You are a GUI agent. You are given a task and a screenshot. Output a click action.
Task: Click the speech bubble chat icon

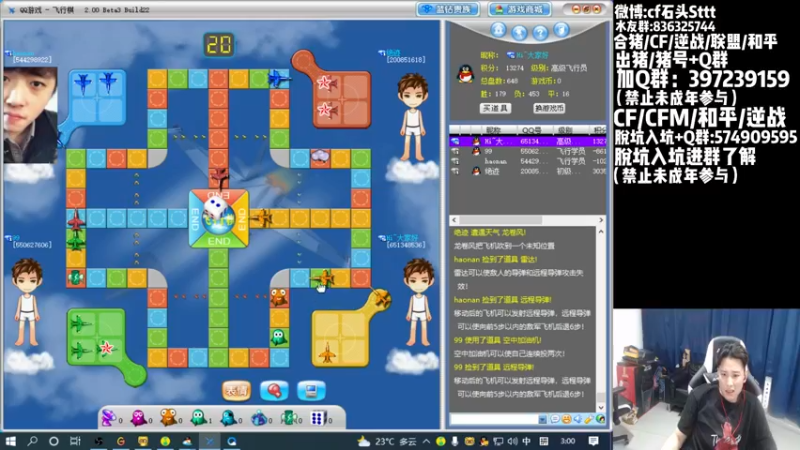click(555, 419)
